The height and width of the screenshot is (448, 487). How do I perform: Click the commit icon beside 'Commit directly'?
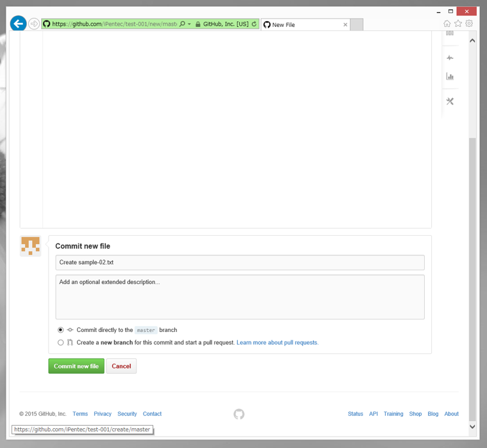(x=70, y=330)
